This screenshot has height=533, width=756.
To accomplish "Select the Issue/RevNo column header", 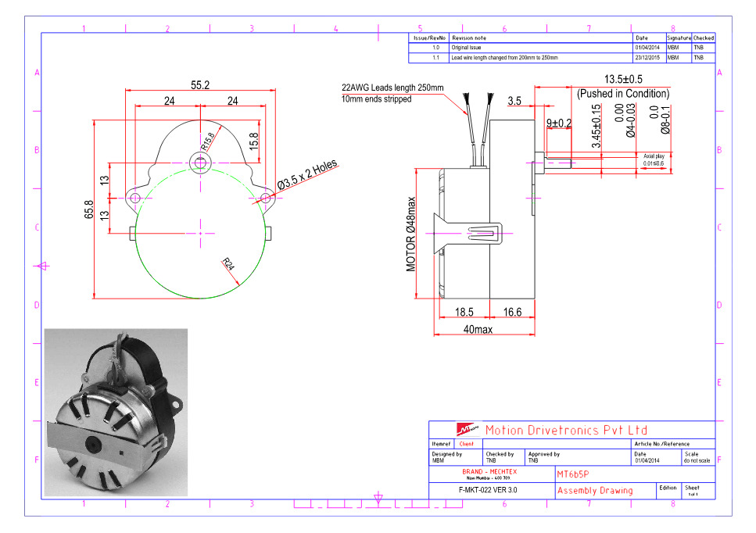I will [x=429, y=38].
